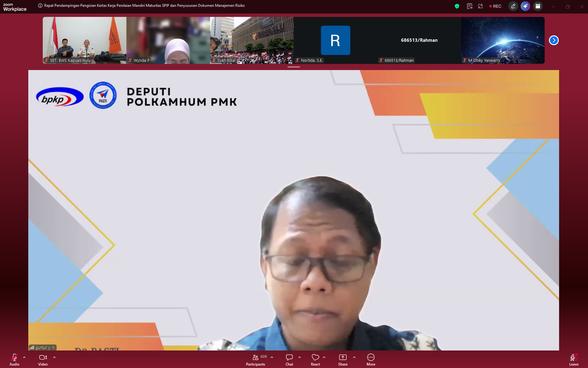This screenshot has height=368, width=588.
Task: Click the Zoom Workplace logo
Action: [15, 7]
